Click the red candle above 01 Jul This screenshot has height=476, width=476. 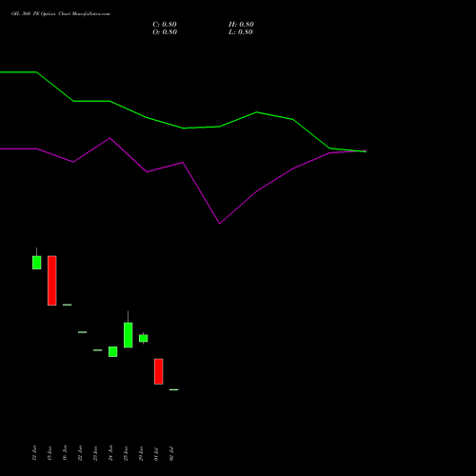159,371
